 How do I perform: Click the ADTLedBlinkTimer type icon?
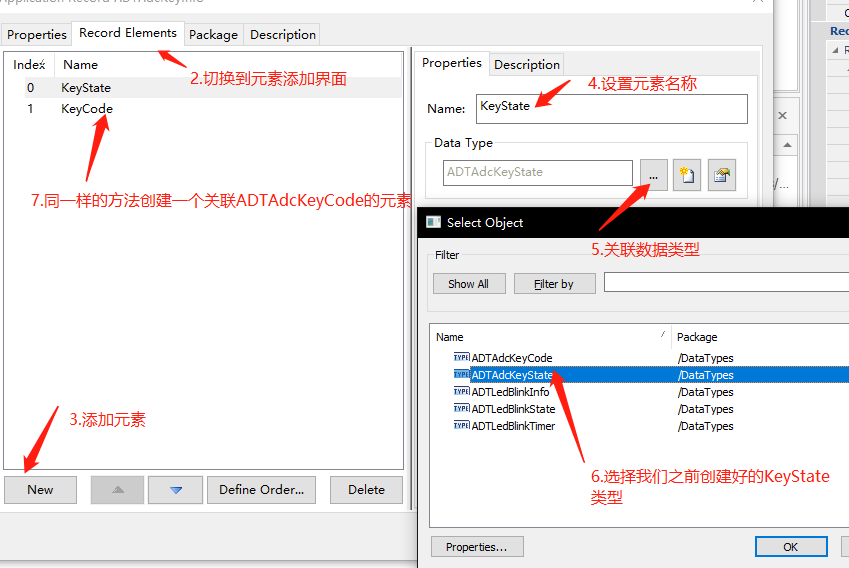click(461, 426)
